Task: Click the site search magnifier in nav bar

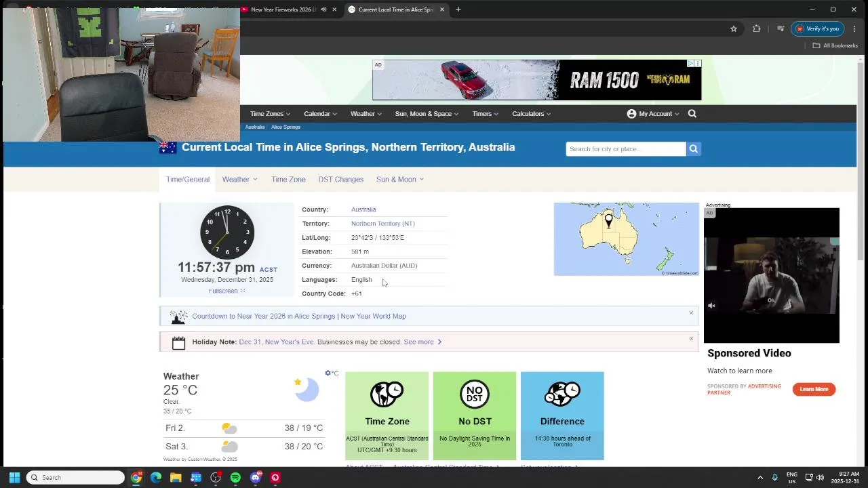Action: [x=692, y=114]
